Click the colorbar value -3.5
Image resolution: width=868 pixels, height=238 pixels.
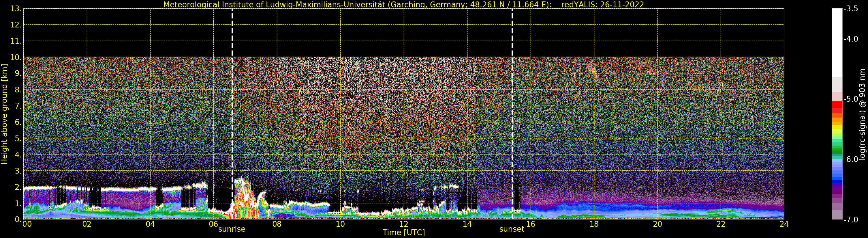[x=851, y=9]
